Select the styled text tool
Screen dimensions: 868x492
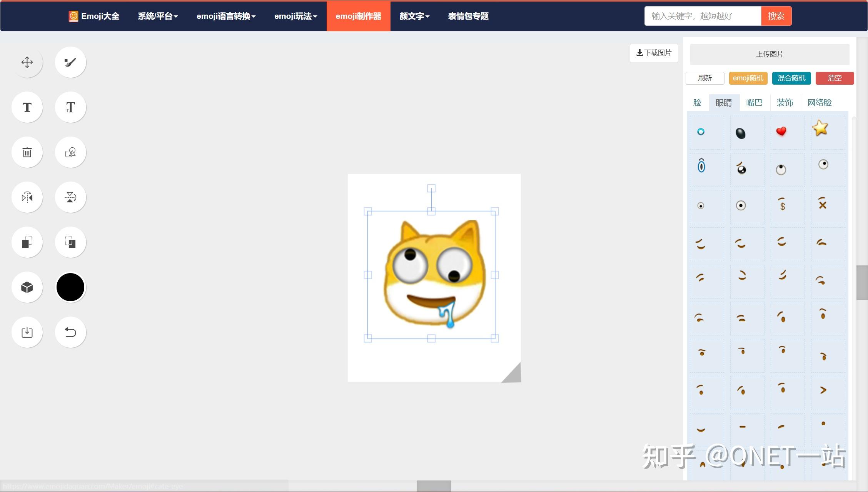(70, 107)
